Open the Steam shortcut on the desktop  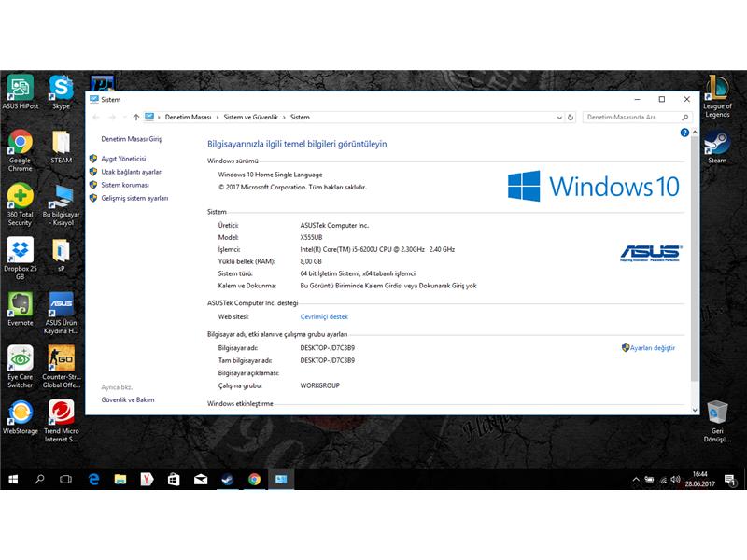tap(717, 147)
